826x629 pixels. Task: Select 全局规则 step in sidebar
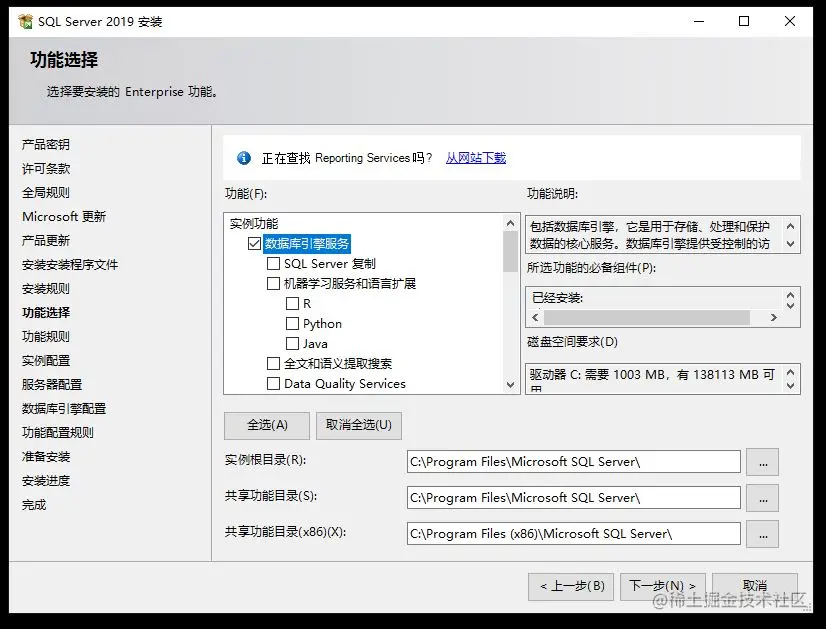pyautogui.click(x=46, y=192)
